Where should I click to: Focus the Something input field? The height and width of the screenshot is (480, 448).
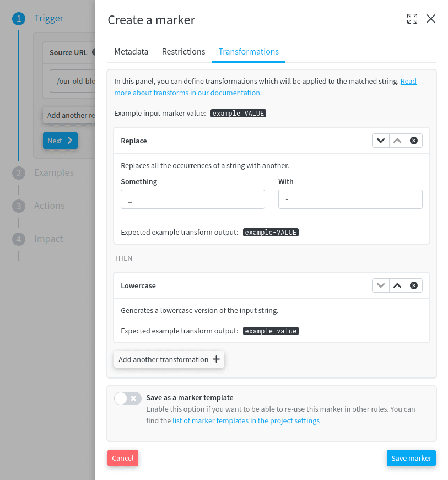point(193,199)
